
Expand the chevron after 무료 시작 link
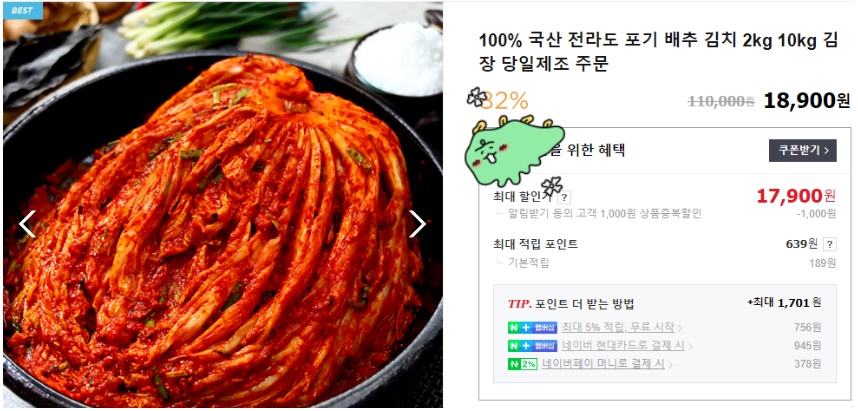point(680,328)
